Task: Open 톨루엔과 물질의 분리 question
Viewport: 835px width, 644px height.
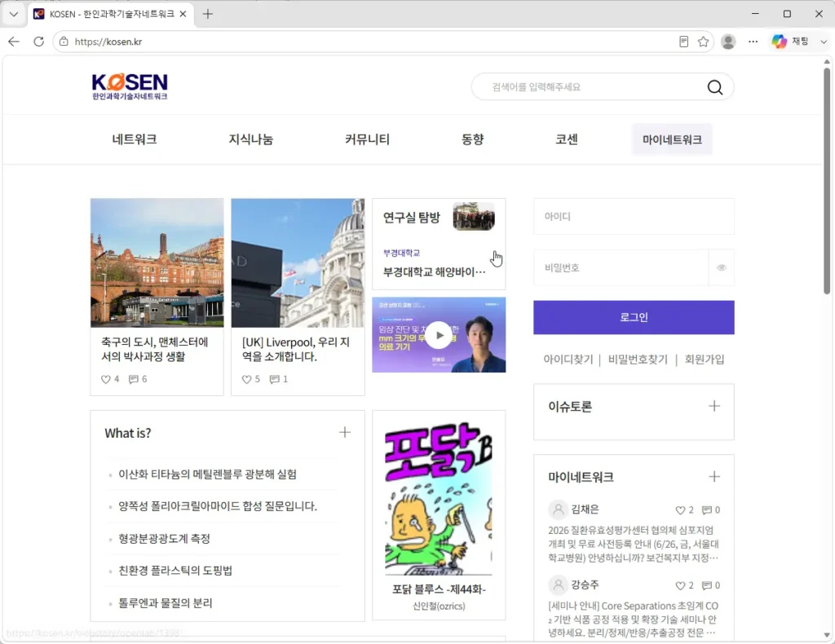Action: pyautogui.click(x=165, y=603)
